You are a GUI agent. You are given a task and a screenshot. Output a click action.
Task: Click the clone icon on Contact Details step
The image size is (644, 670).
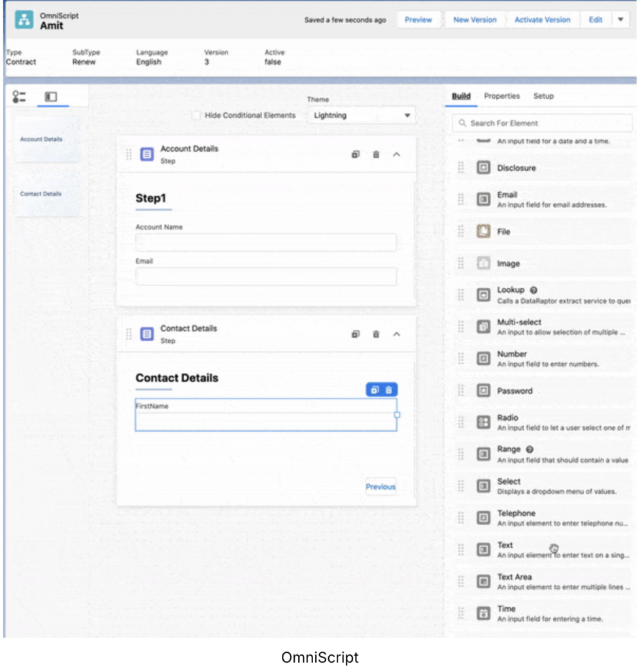pos(356,334)
